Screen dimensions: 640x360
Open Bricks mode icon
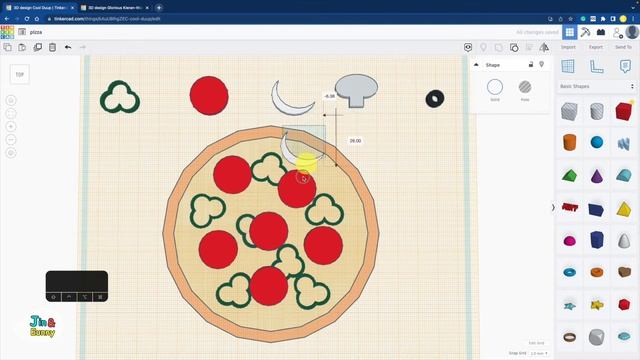coord(601,32)
